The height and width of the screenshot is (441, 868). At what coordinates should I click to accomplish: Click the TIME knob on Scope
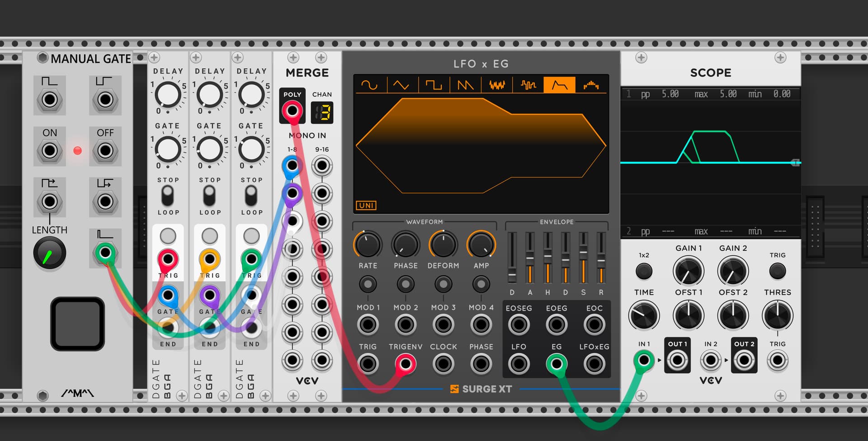point(644,315)
